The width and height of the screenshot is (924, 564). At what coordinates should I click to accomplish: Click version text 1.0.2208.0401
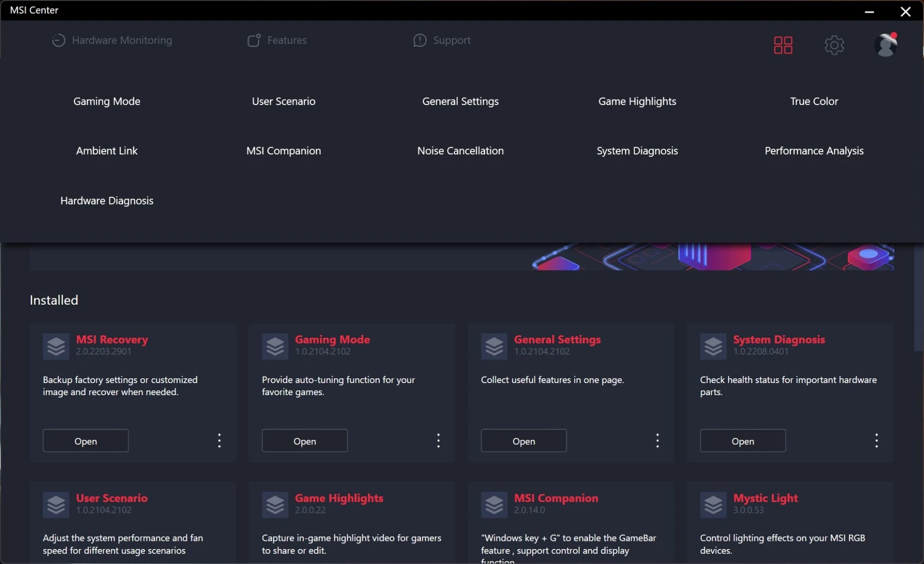click(761, 352)
